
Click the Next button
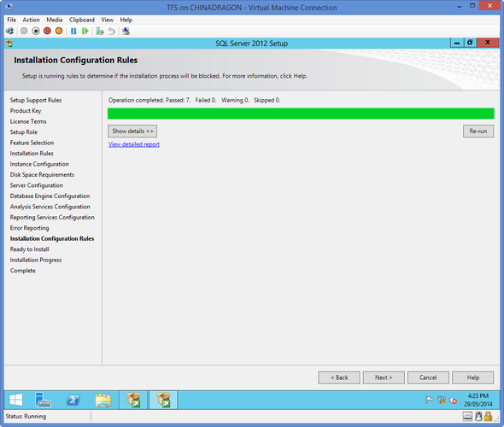pyautogui.click(x=384, y=377)
